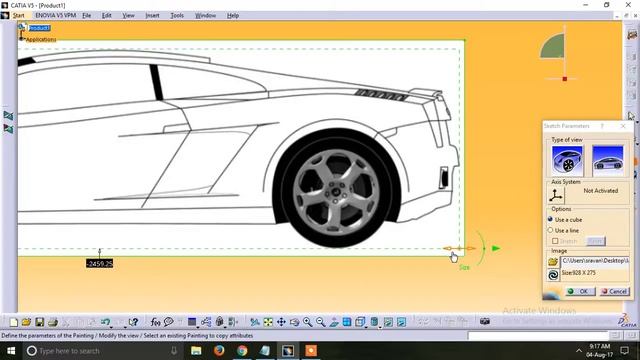Screen dimensions: 640x360
Task: Select Applications node in the tree
Action: pyautogui.click(x=41, y=40)
